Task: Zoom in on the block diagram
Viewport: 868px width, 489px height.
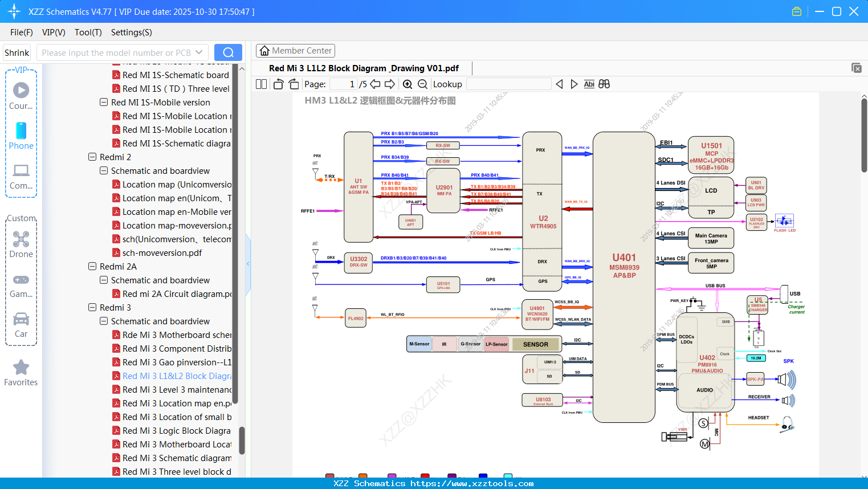Action: (x=407, y=84)
